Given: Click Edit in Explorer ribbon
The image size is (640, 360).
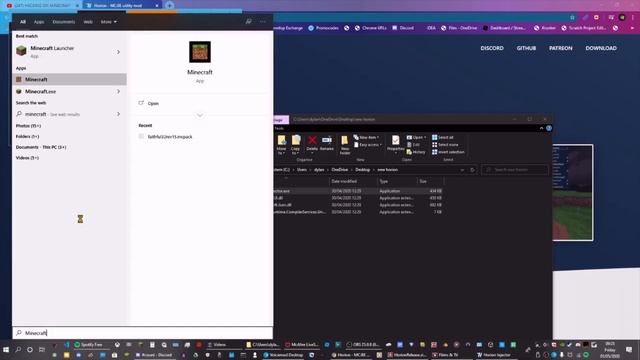Looking at the screenshot, I should tap(413, 145).
